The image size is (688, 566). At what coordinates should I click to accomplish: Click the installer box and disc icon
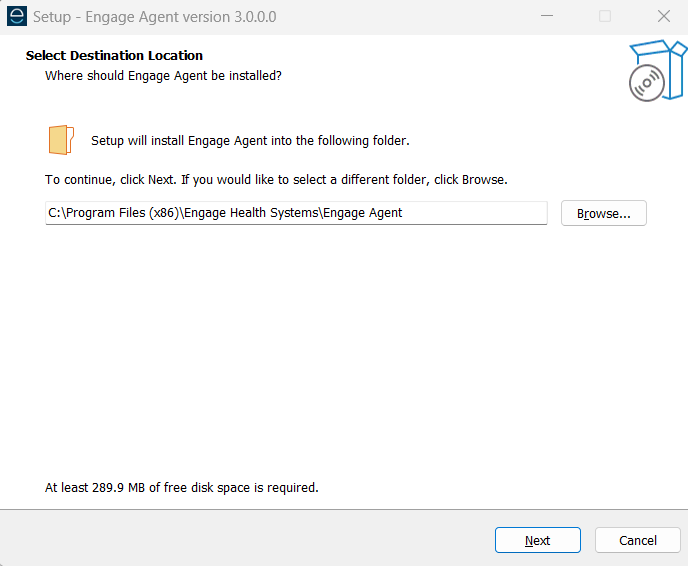click(x=657, y=71)
